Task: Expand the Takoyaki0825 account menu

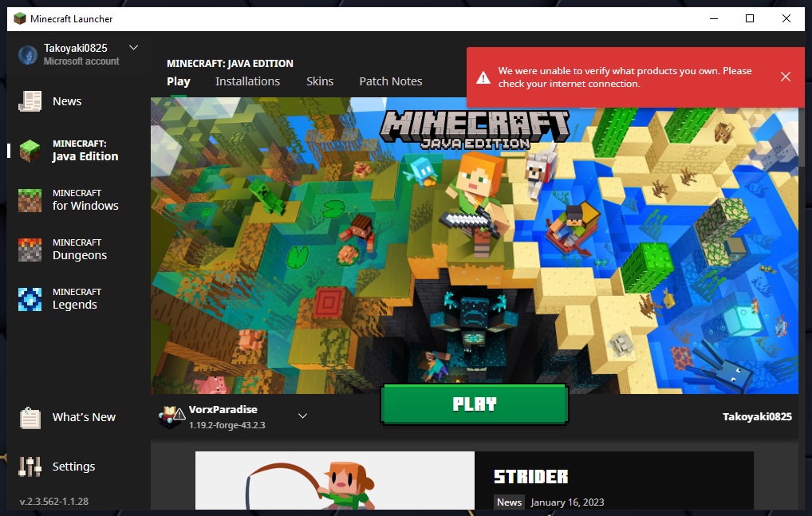Action: point(134,48)
